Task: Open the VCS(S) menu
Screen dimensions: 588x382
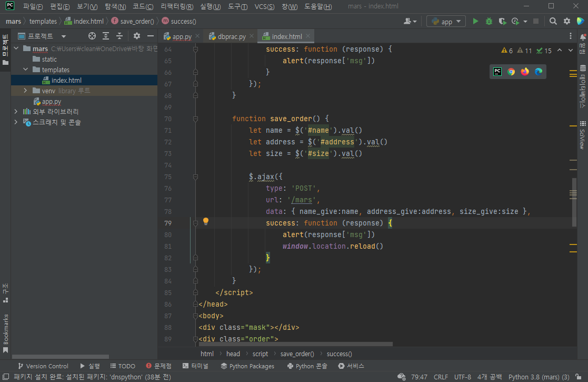Action: [x=264, y=6]
